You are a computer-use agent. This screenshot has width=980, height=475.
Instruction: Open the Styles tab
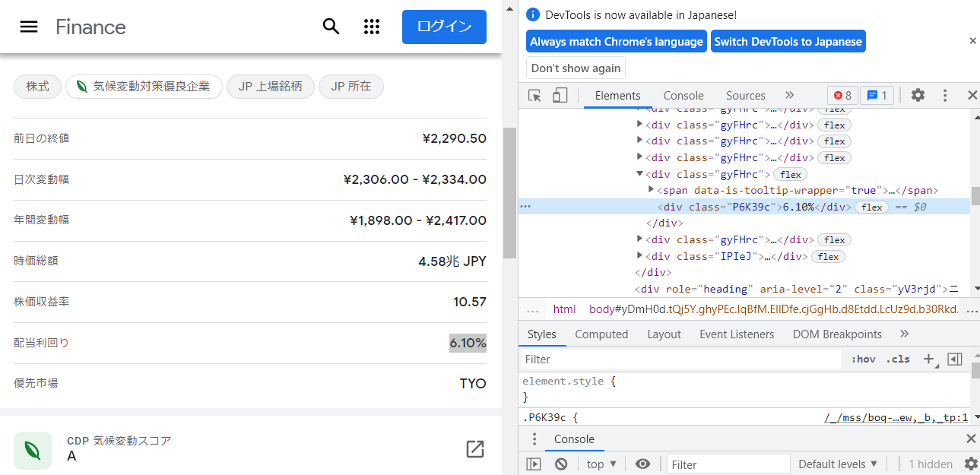click(542, 334)
